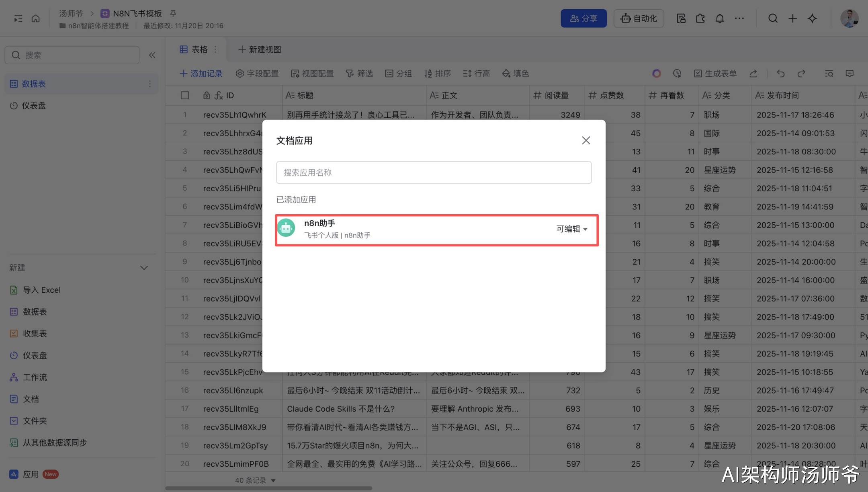The height and width of the screenshot is (492, 868).
Task: Click the undo arrow in toolbar
Action: pyautogui.click(x=780, y=74)
